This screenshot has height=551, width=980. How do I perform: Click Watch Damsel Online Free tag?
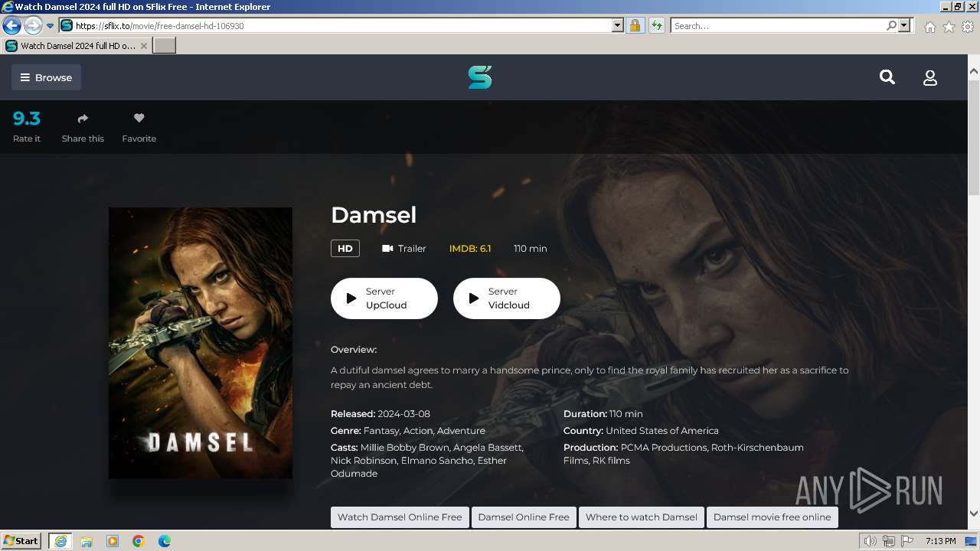tap(400, 517)
